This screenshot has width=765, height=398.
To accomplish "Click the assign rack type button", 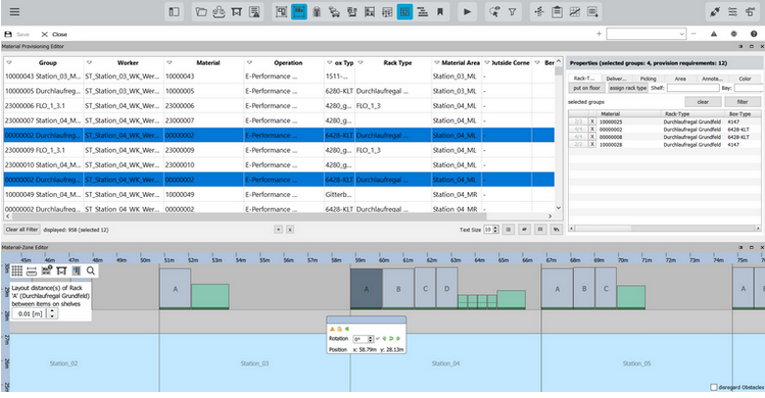I will click(x=628, y=88).
